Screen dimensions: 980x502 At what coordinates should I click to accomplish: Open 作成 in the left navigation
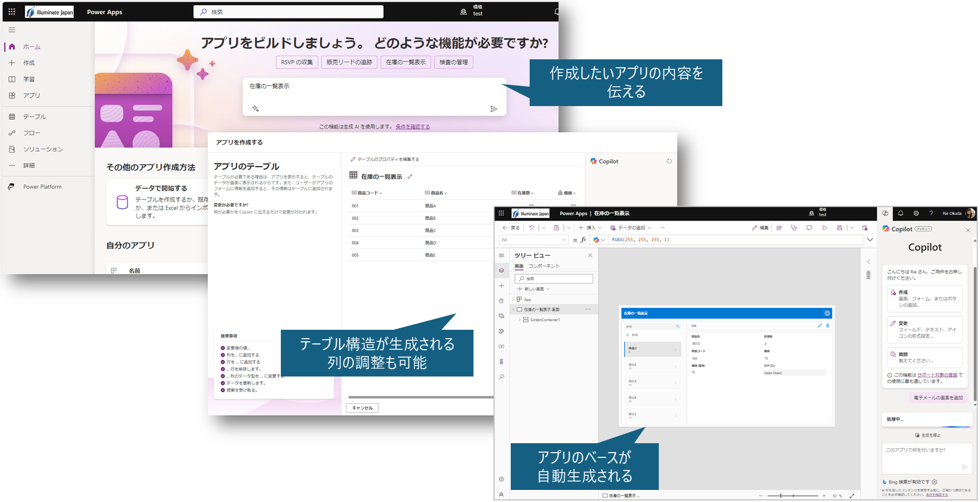point(29,63)
